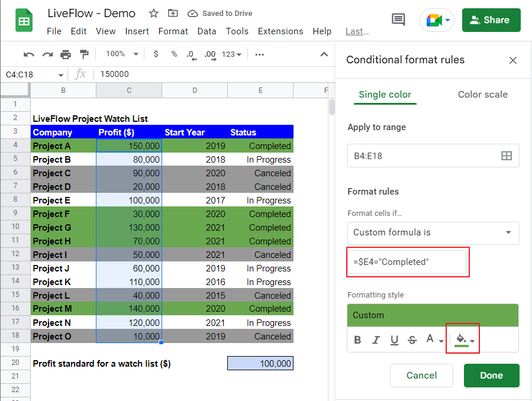The width and height of the screenshot is (532, 401).
Task: Select column C header
Action: (x=129, y=90)
